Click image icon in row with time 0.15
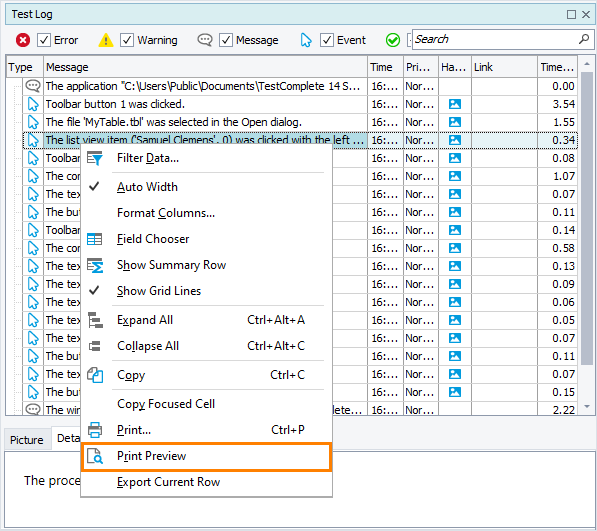This screenshot has height=531, width=597. (x=455, y=392)
